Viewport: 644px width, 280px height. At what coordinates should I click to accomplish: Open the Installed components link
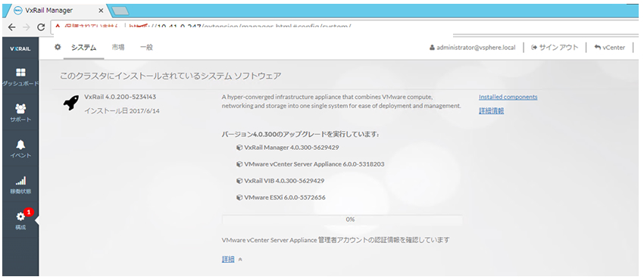coord(508,97)
